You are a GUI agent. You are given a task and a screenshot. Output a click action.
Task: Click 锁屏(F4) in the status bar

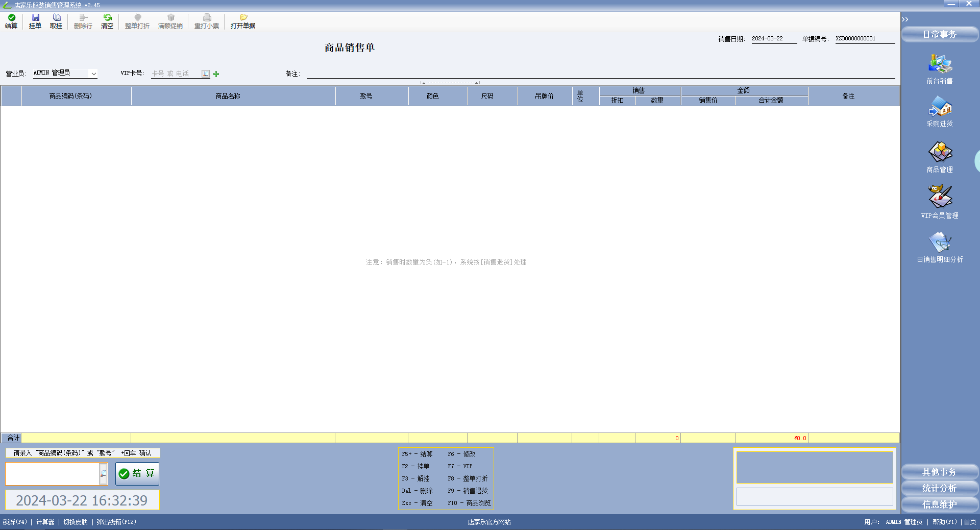pyautogui.click(x=15, y=522)
